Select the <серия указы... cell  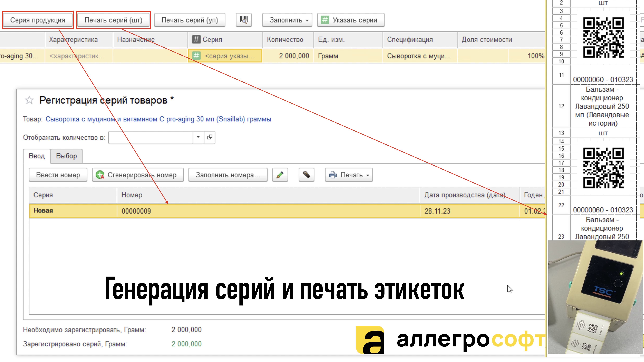pyautogui.click(x=225, y=56)
